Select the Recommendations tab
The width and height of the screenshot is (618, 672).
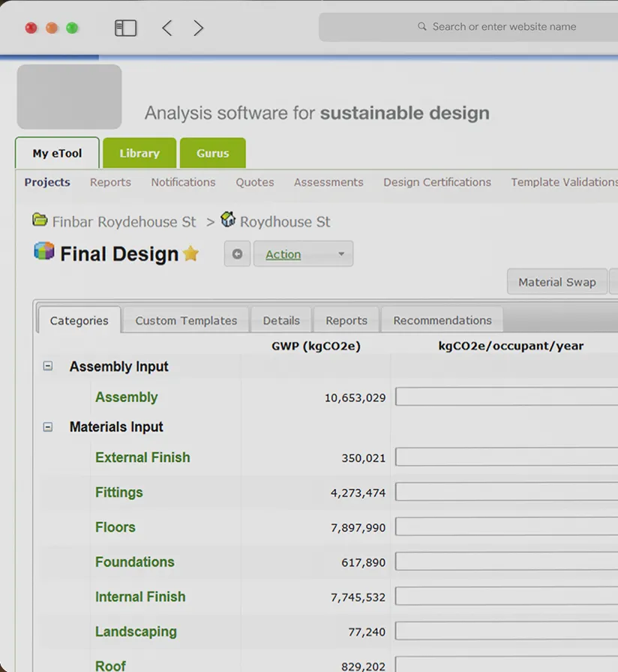coord(442,320)
